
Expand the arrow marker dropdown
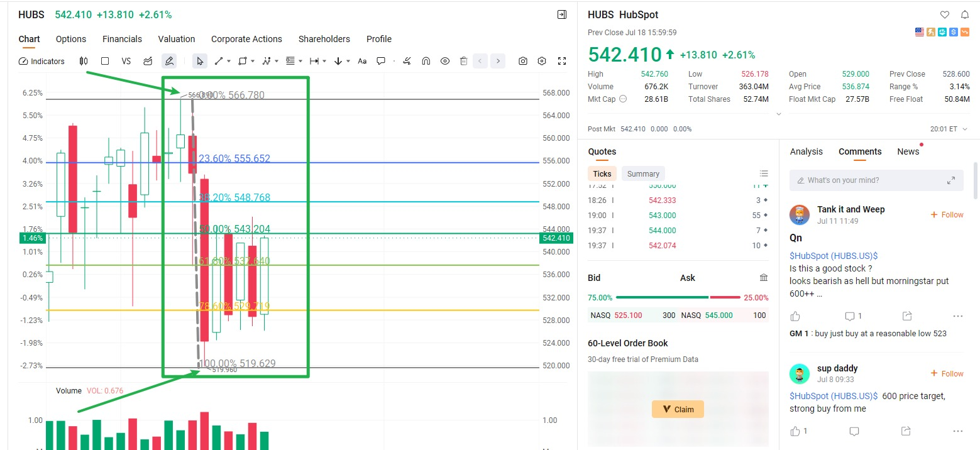click(348, 61)
